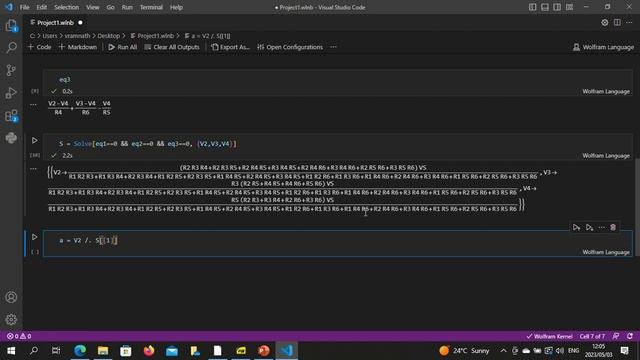Viewport: 640px width, 360px height.
Task: Click Clear All Outputs
Action: pyautogui.click(x=172, y=47)
